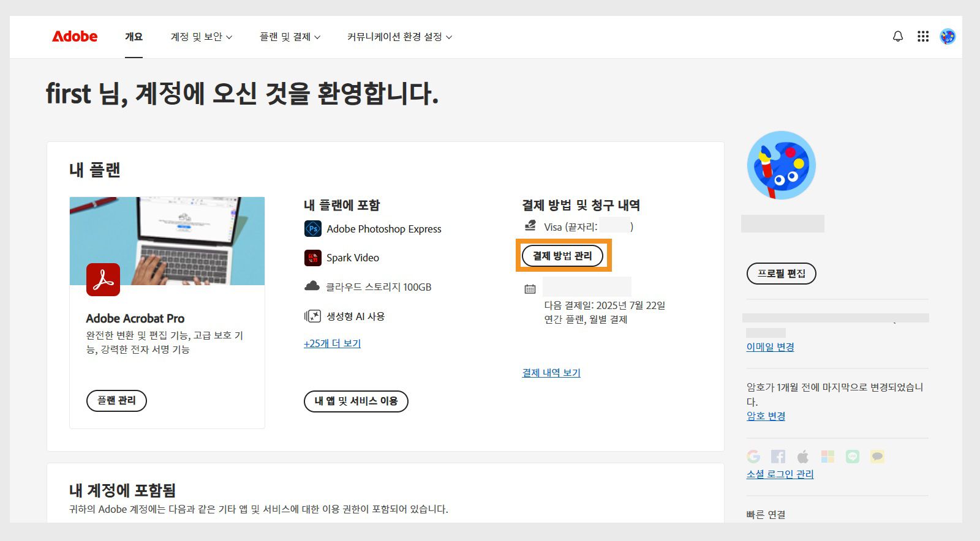Click the password last-changed notice text

pyautogui.click(x=835, y=394)
